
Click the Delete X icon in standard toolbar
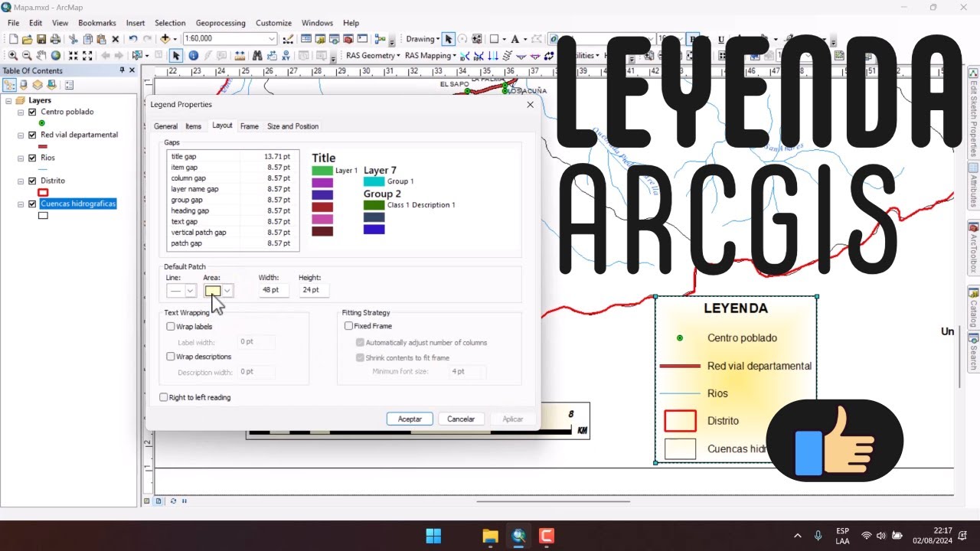[x=116, y=39]
